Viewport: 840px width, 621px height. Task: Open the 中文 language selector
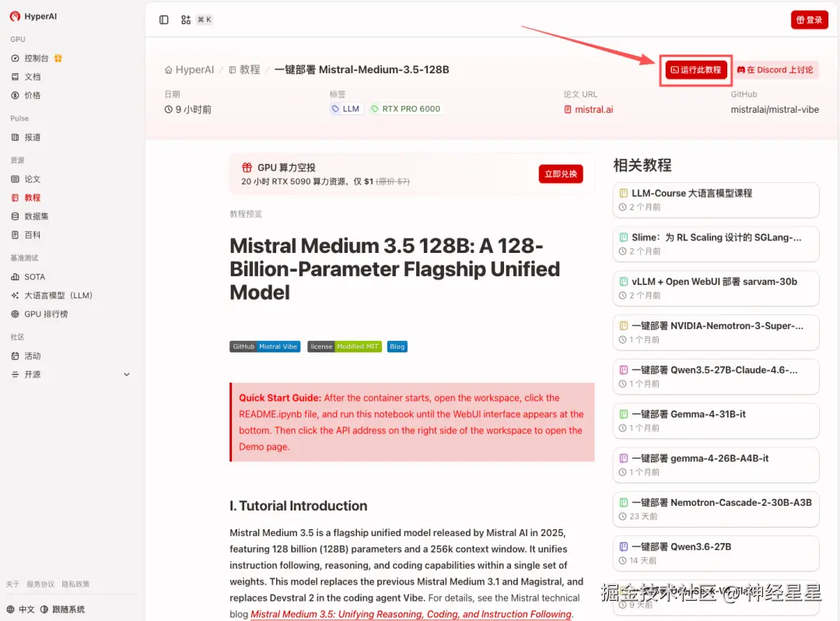pyautogui.click(x=20, y=609)
